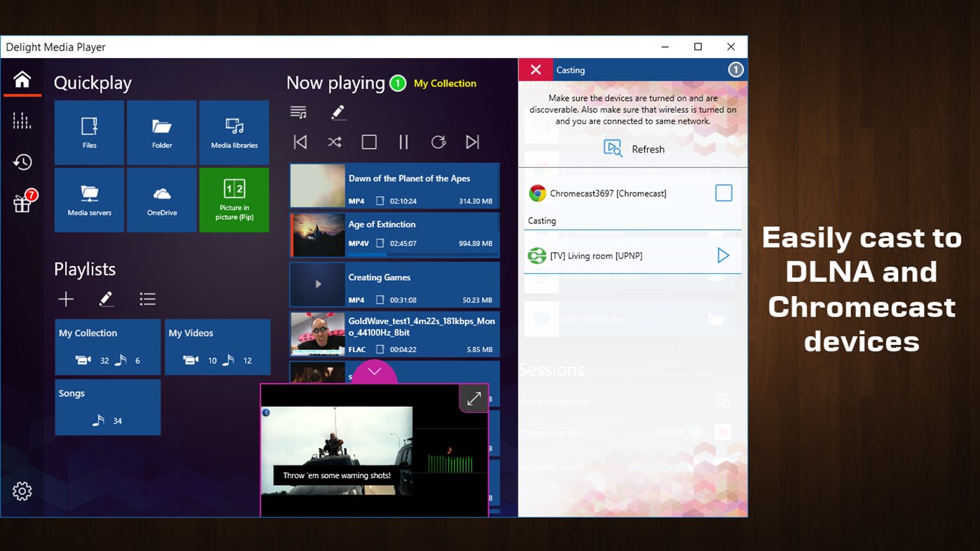Toggle repeat mode in playback controls
Viewport: 980px width, 551px height.
(439, 141)
